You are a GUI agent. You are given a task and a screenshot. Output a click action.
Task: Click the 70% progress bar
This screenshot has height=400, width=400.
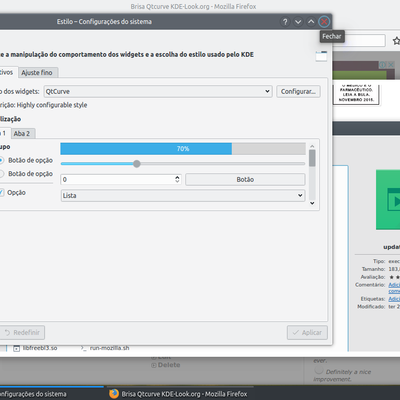point(183,149)
